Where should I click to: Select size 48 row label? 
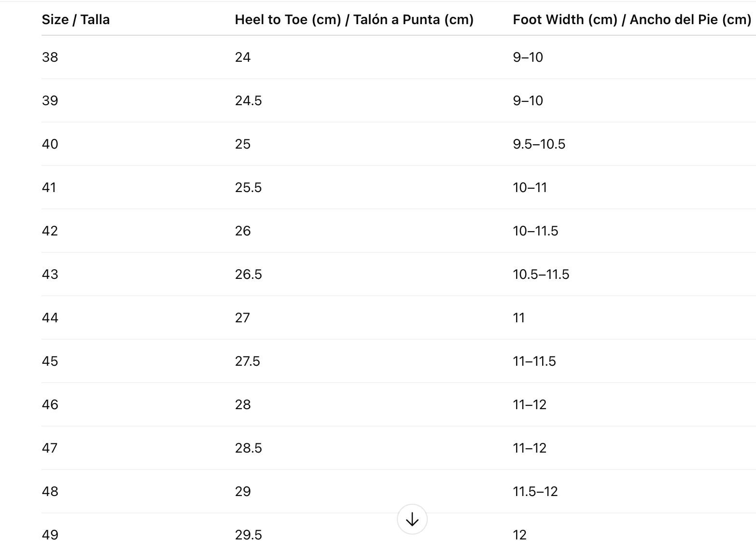click(50, 492)
